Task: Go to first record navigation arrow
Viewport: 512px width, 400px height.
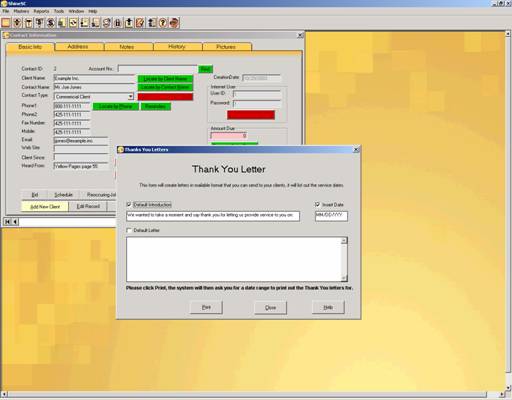Action: [8, 221]
